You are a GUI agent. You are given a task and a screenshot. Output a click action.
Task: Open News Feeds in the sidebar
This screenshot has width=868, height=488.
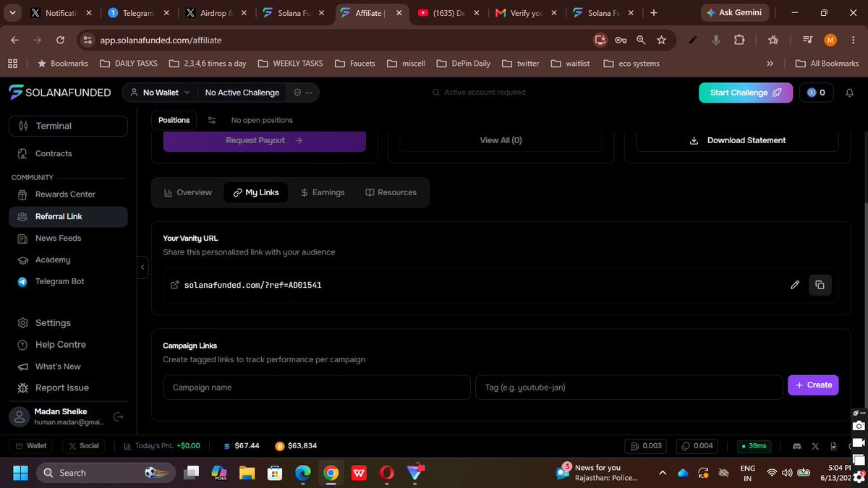(x=68, y=238)
